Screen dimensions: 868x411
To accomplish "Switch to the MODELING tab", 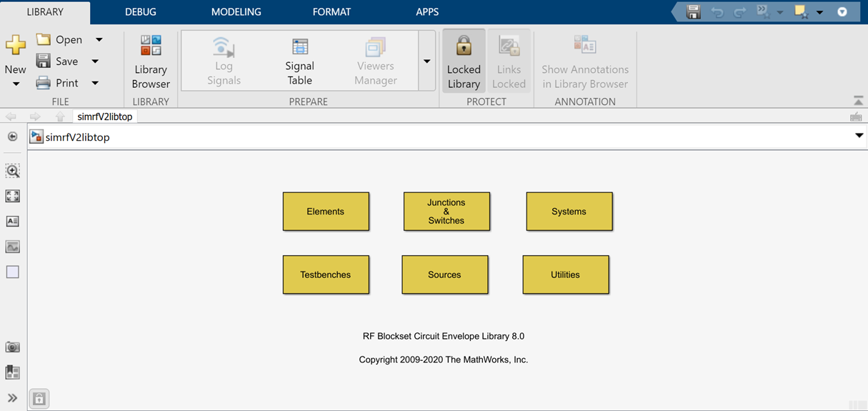I will tap(236, 12).
